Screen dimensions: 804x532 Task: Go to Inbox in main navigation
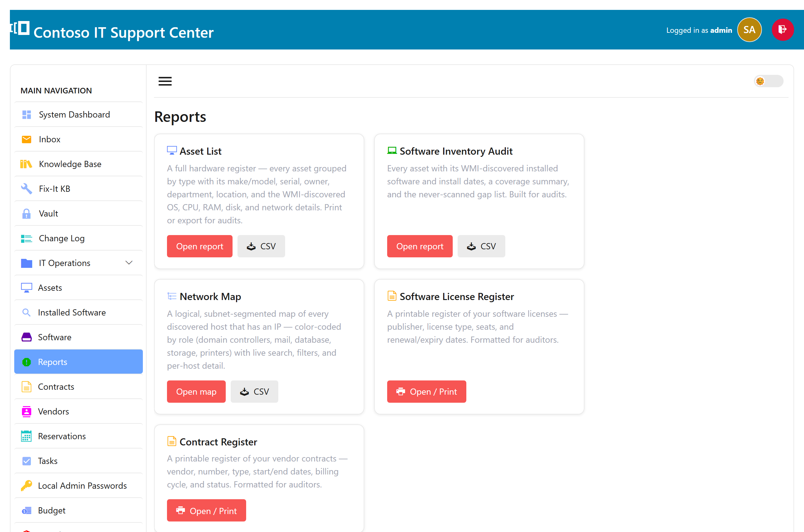[x=78, y=139]
